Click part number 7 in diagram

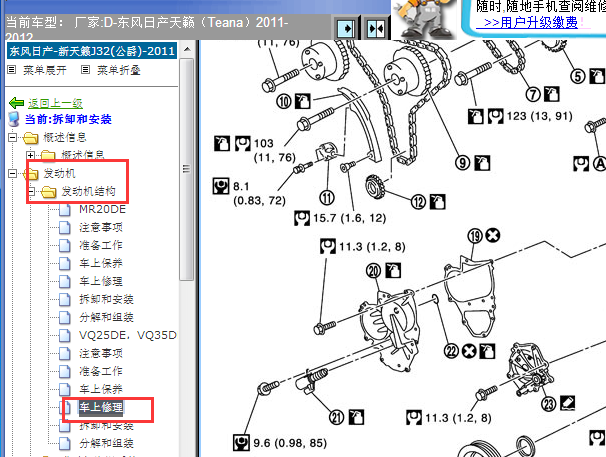[x=533, y=94]
